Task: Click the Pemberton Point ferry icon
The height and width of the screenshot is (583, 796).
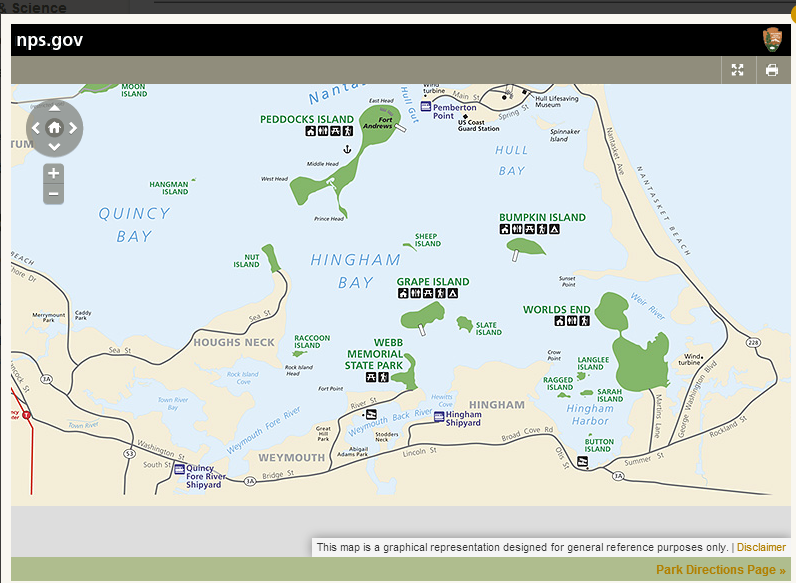Action: tap(425, 107)
